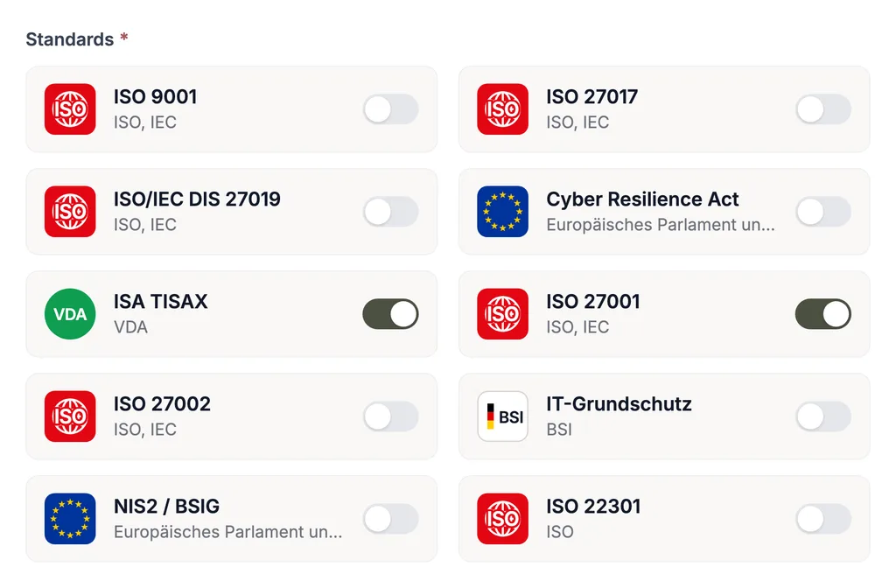Enable the ISO/IEC DIS 27019 switch
This screenshot has height=588, width=896.
coord(391,212)
